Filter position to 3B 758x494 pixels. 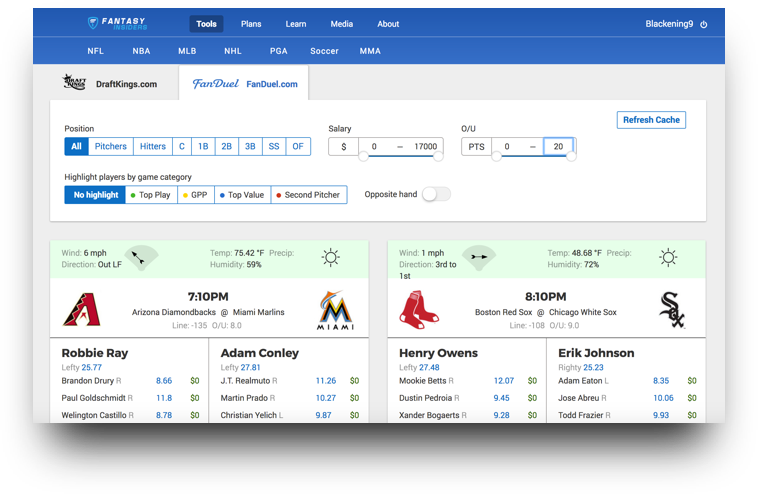(250, 146)
